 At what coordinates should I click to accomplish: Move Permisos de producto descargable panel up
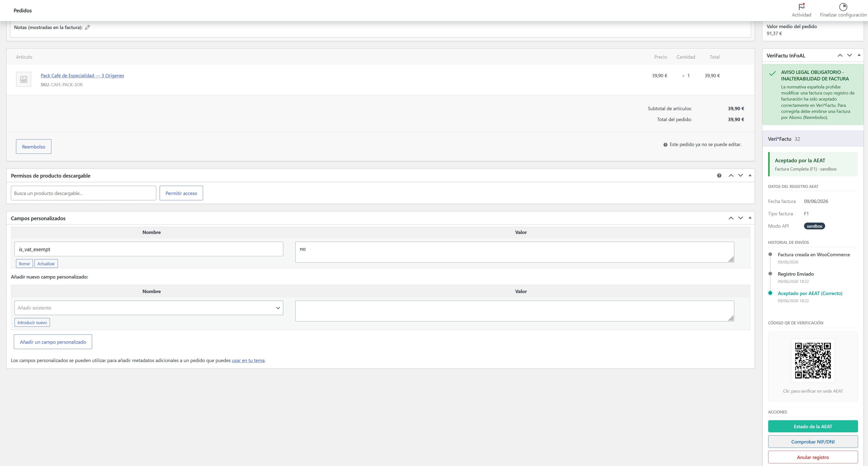(731, 176)
